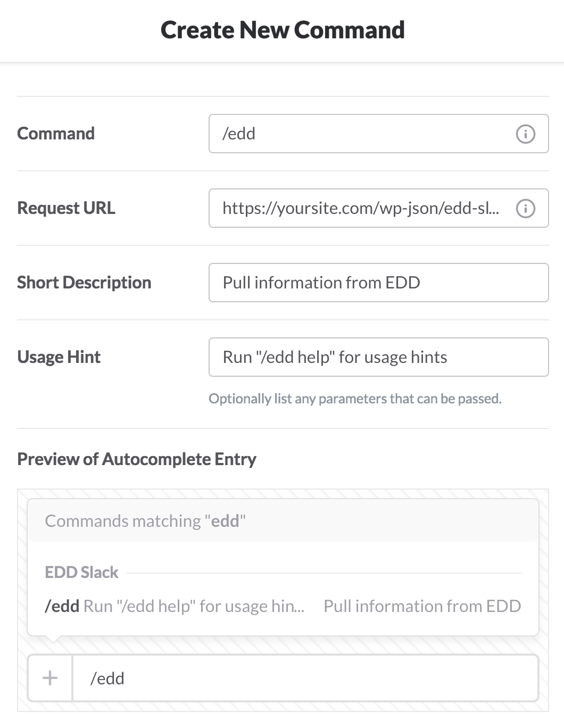Viewport: 564px width, 728px height.
Task: Click the info icon in the Request URL field
Action: point(525,209)
